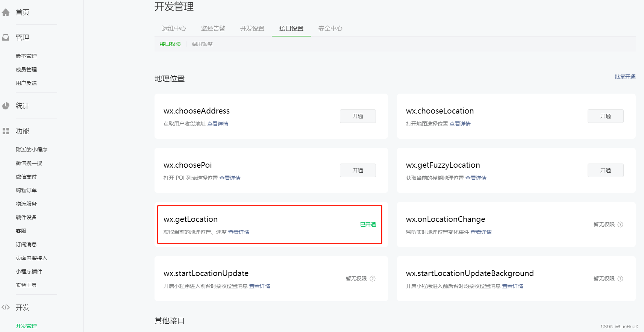The image size is (644, 332).
Task: Select the 接口权限 sub-tab
Action: tap(170, 44)
